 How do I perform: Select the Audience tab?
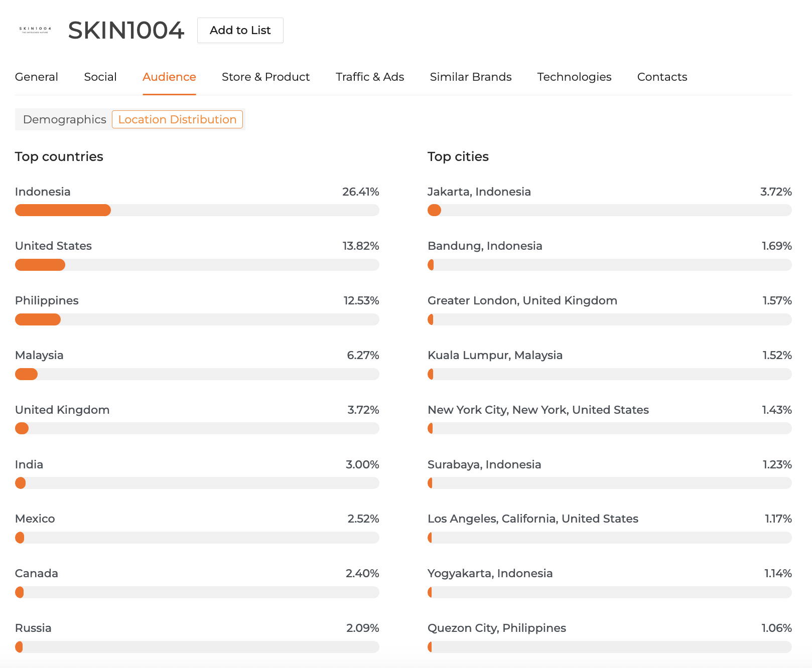pyautogui.click(x=169, y=77)
